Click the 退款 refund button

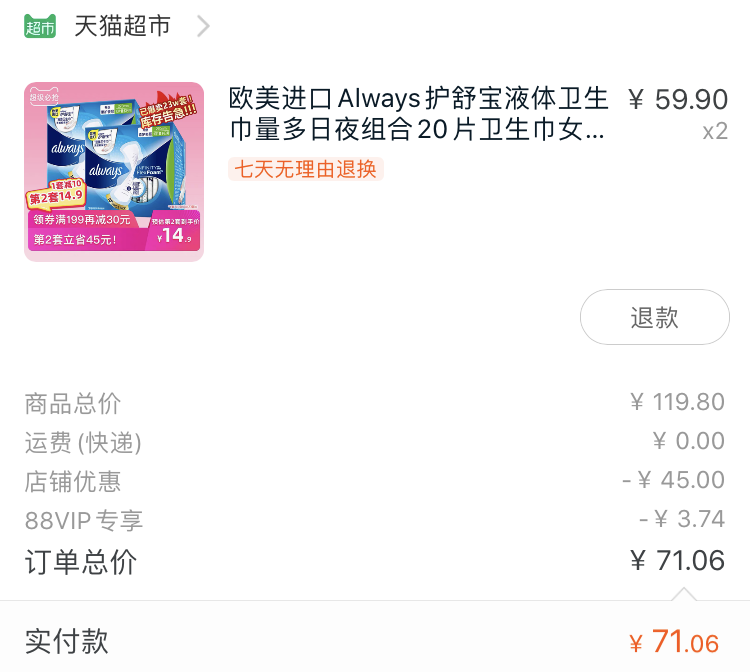654,317
